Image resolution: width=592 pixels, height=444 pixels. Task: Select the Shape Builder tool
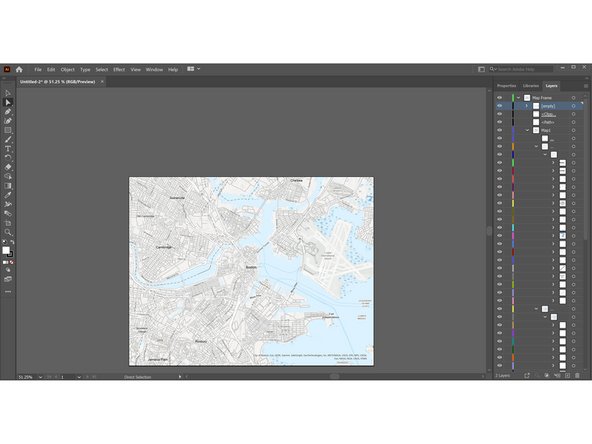point(8,176)
